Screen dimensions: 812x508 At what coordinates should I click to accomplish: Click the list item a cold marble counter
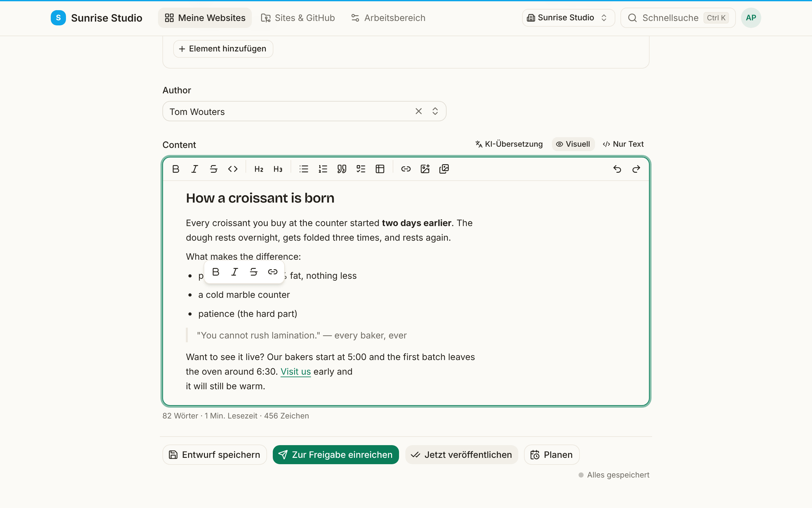click(244, 295)
